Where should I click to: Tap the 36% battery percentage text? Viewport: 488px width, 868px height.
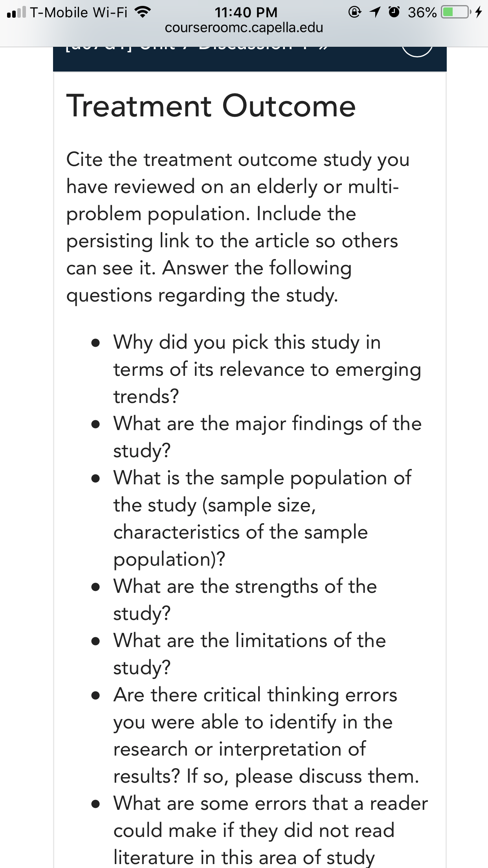pyautogui.click(x=422, y=13)
